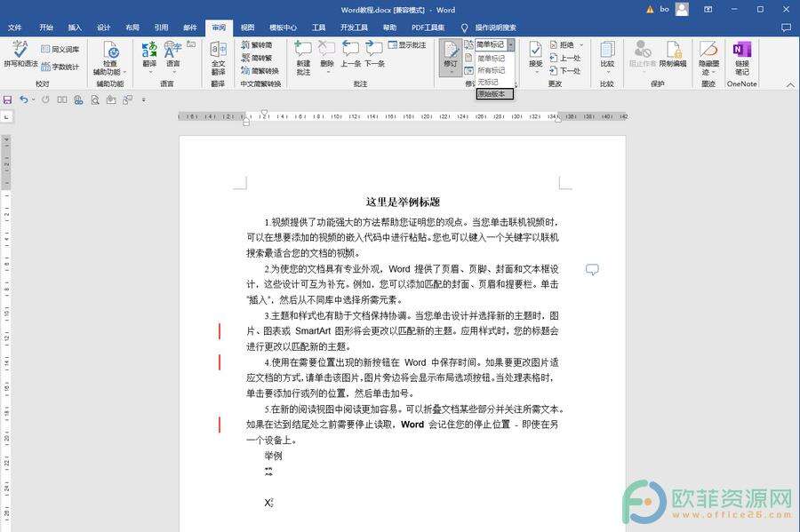Switch to the 开始 Home tab

tap(46, 28)
